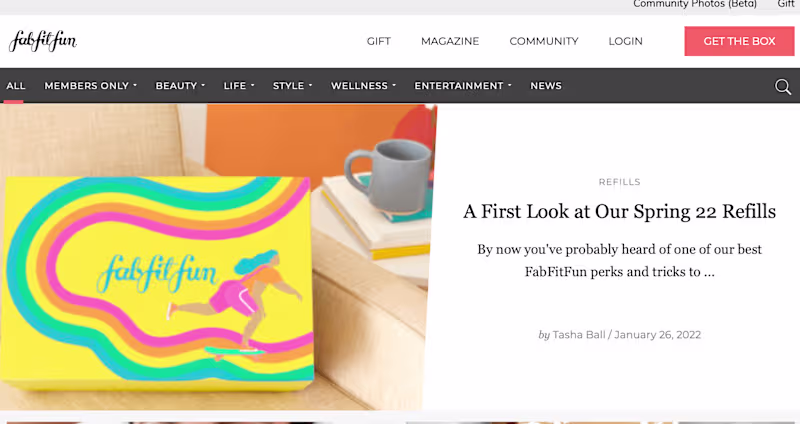Go to the News section
The height and width of the screenshot is (424, 800).
[546, 86]
